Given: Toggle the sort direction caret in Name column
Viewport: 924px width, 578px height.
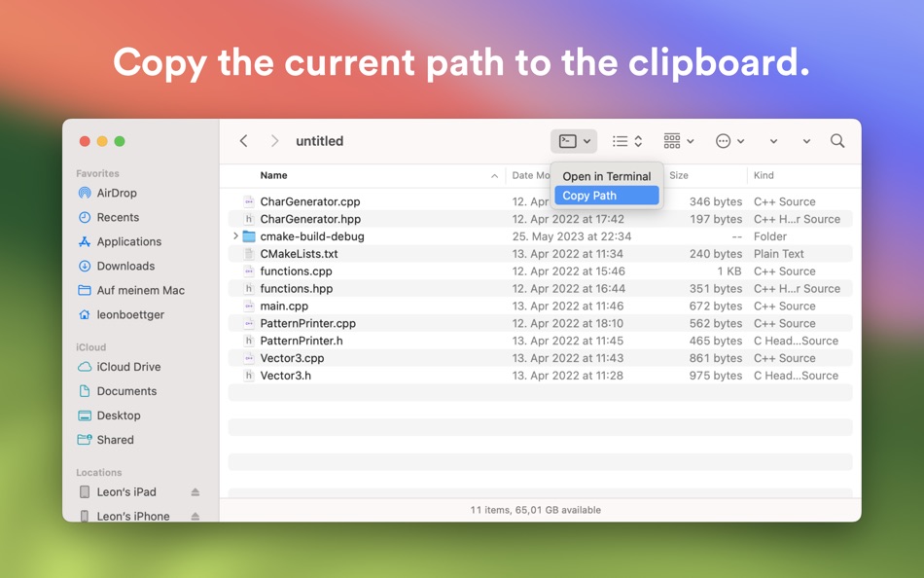Looking at the screenshot, I should click(x=494, y=176).
